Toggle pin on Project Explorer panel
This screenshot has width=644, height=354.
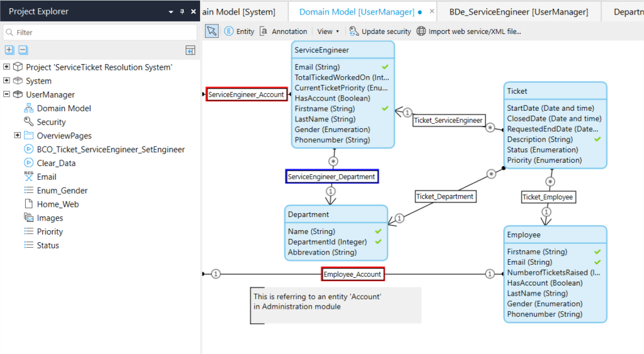click(x=182, y=11)
